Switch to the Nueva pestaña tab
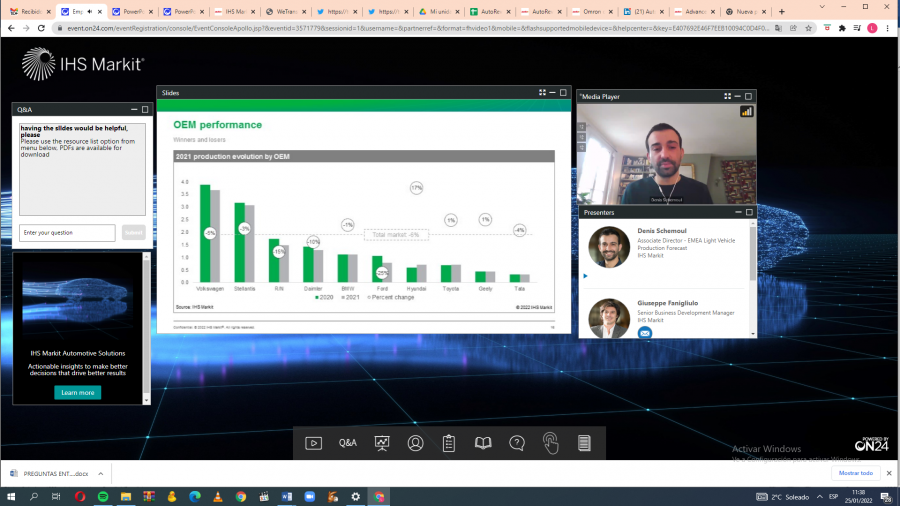 pos(746,11)
